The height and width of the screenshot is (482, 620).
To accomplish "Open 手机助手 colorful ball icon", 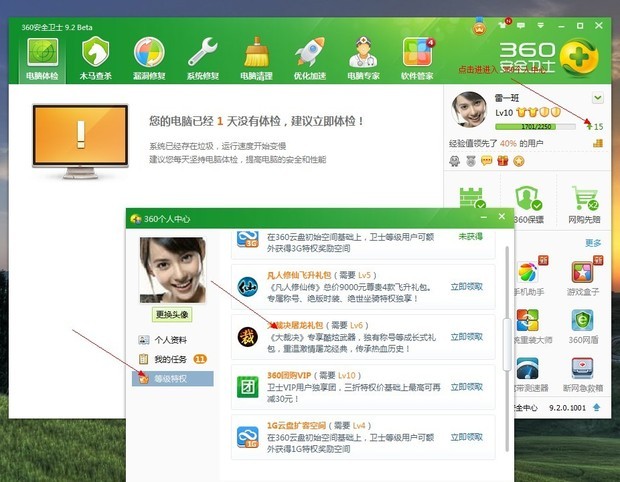I will pyautogui.click(x=528, y=272).
